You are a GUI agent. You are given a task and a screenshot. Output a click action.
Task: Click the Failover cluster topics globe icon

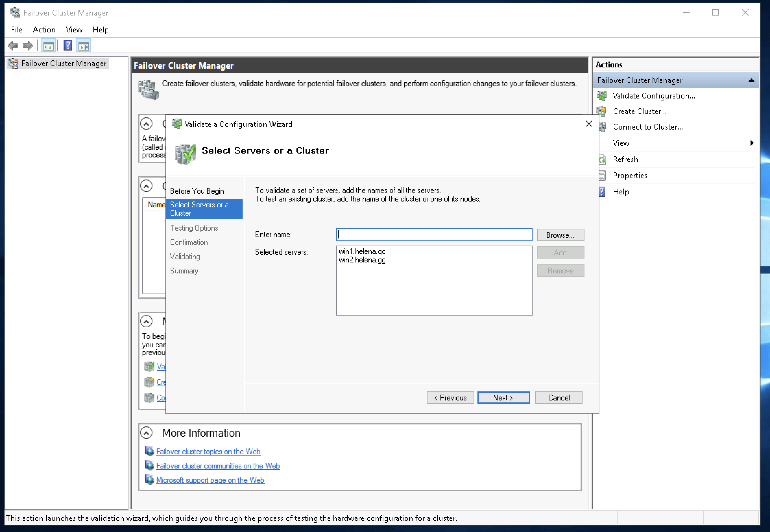149,451
